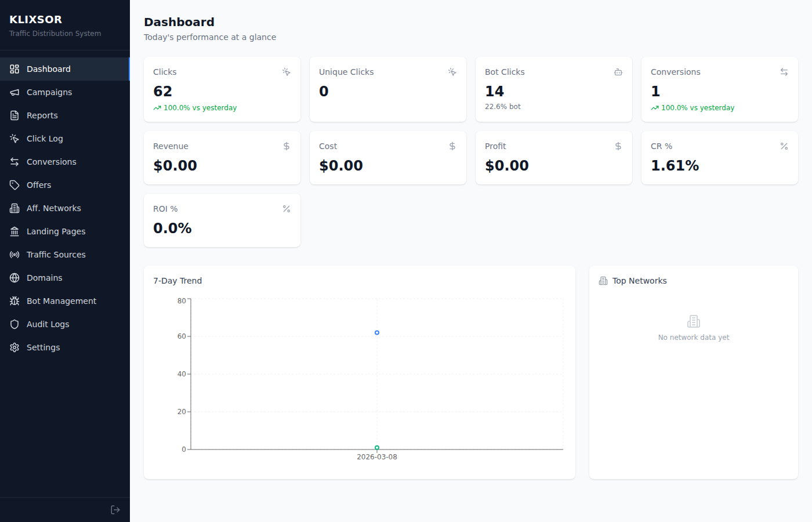Viewport: 812px width, 522px height.
Task: Click the 100.0% vs yesterday link on Conversions
Action: [693, 107]
